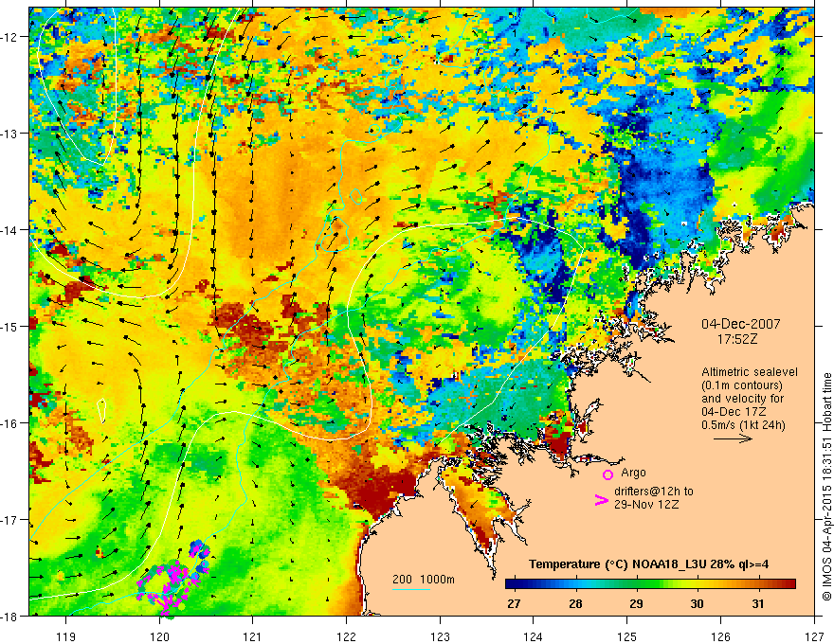834x644 pixels.
Task: Click the '200 1000m' depth contour label
Action: coord(424,580)
